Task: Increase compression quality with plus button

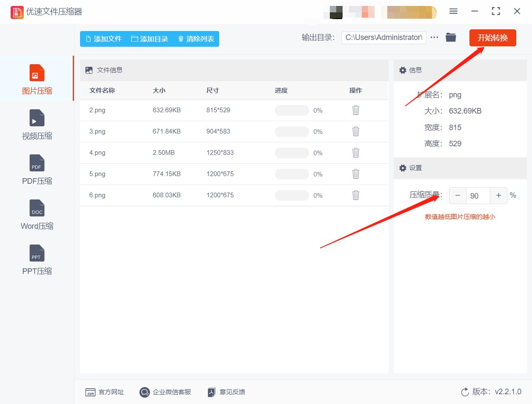Action: coord(498,195)
